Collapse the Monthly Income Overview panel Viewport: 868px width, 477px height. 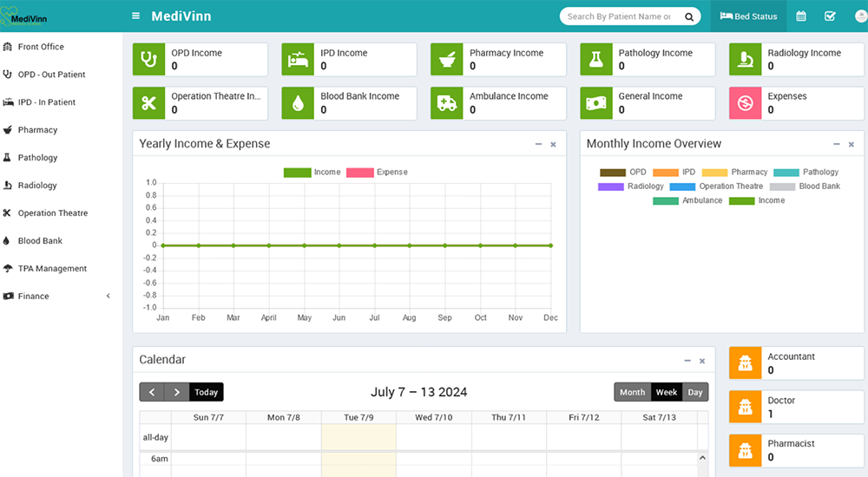837,144
